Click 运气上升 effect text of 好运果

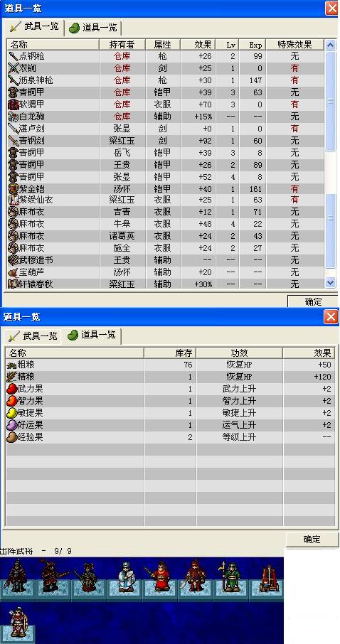(x=239, y=425)
